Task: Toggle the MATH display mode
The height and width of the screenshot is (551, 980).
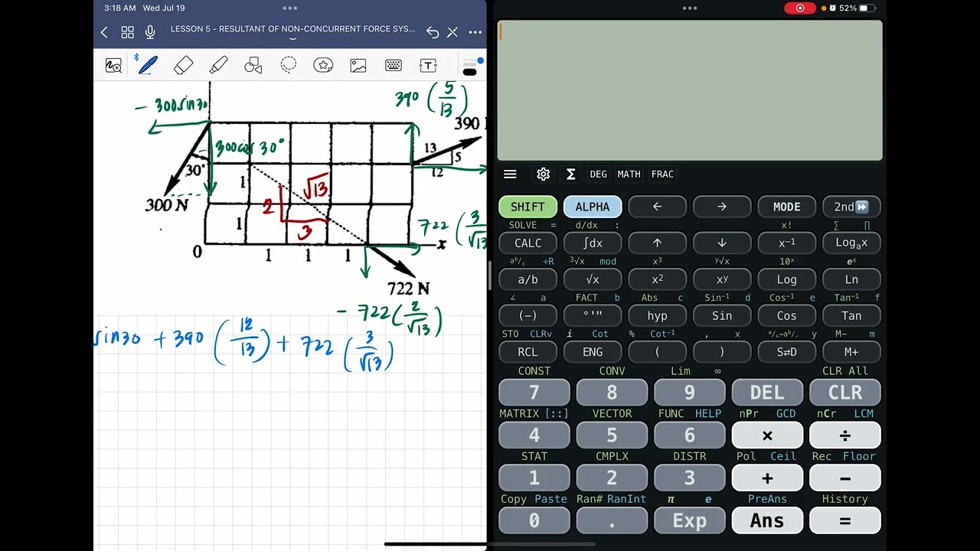Action: (629, 174)
